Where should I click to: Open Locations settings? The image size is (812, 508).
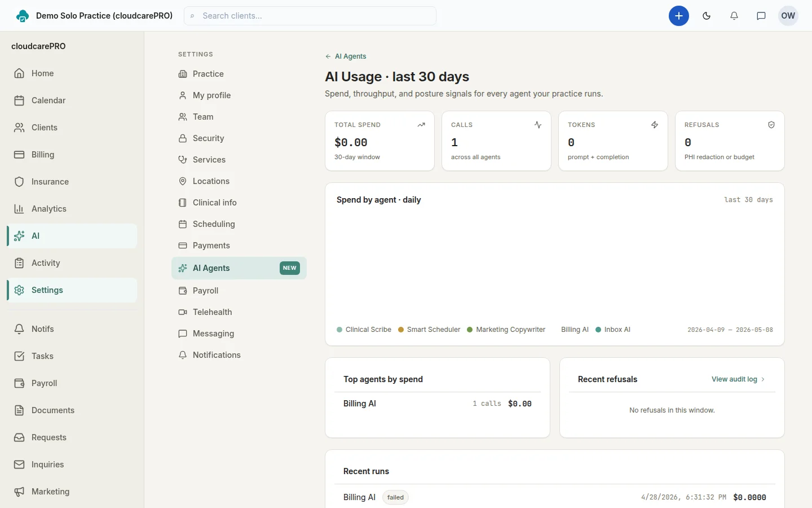(239, 181)
